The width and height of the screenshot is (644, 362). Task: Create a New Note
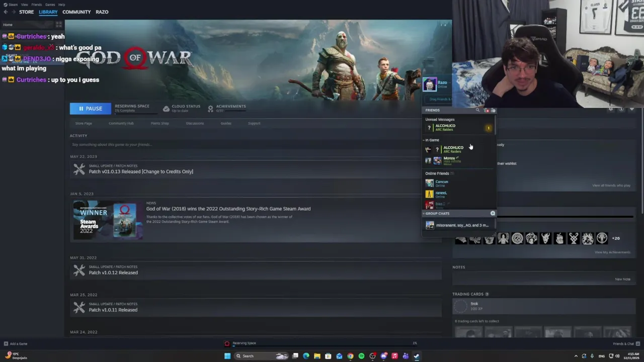(622, 279)
